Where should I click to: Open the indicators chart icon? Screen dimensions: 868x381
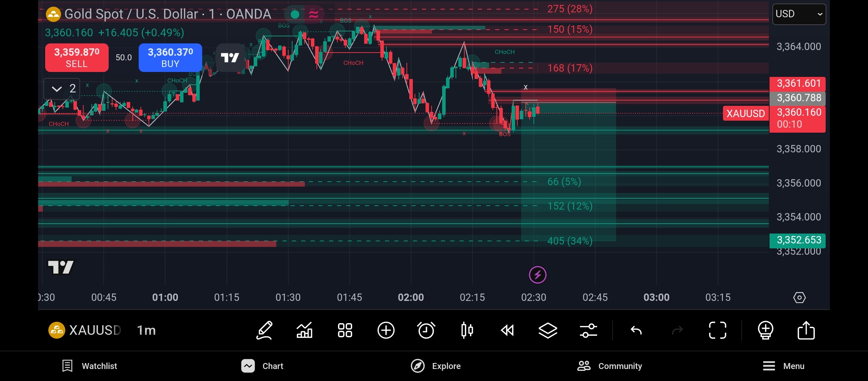(305, 331)
